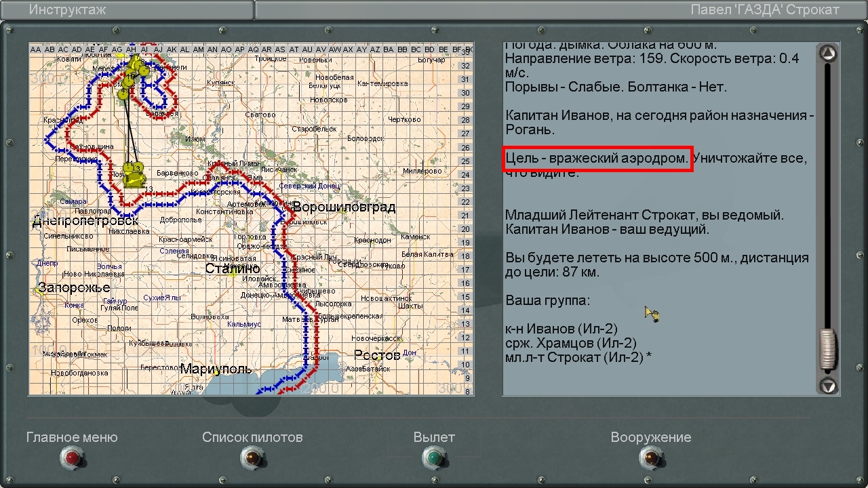Screen dimensions: 868x488
Task: Select the line 'Цель - вражеский аэродром.'
Action: (597, 159)
